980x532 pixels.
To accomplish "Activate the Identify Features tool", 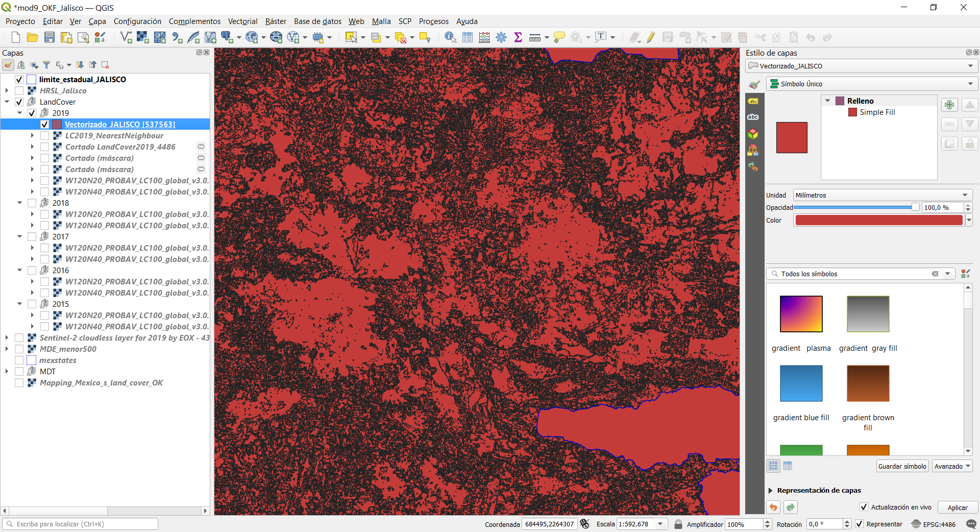I will 450,37.
